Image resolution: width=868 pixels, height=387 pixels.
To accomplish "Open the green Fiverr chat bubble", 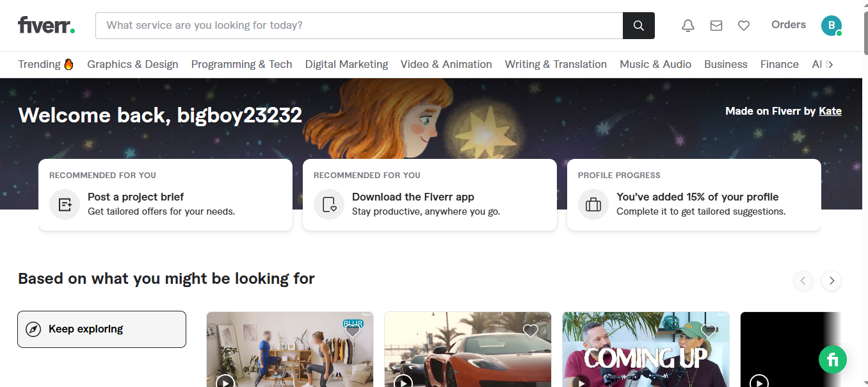I will [832, 359].
